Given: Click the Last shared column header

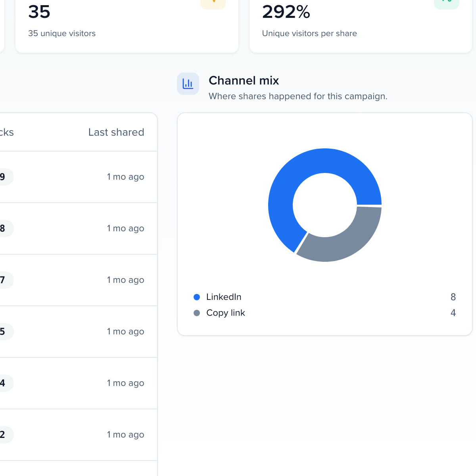Looking at the screenshot, I should [116, 132].
